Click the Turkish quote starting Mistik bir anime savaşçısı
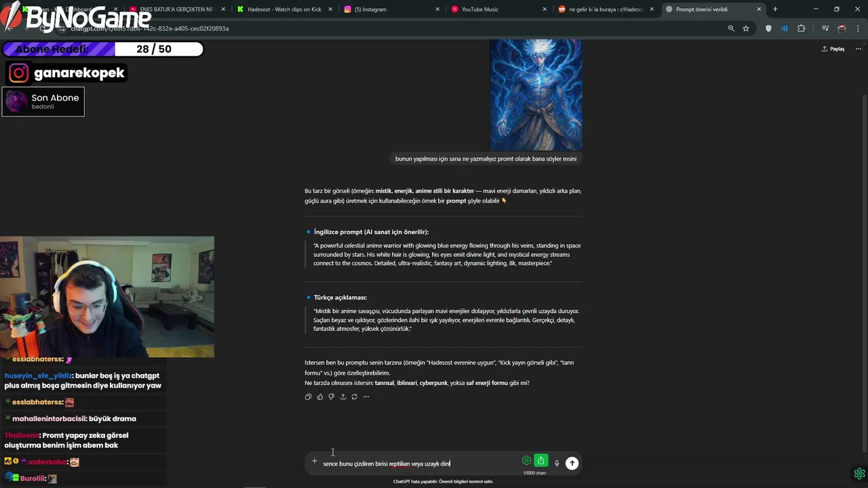 pyautogui.click(x=446, y=320)
